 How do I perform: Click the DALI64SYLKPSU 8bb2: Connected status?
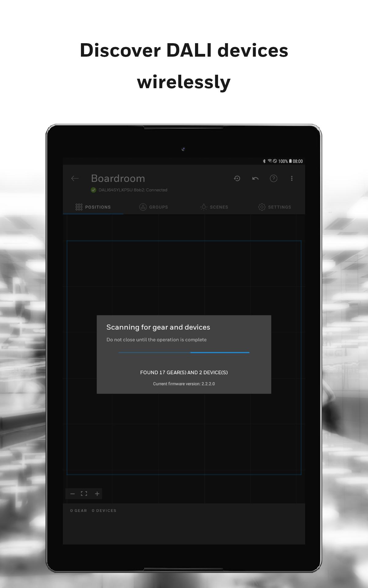pos(133,190)
